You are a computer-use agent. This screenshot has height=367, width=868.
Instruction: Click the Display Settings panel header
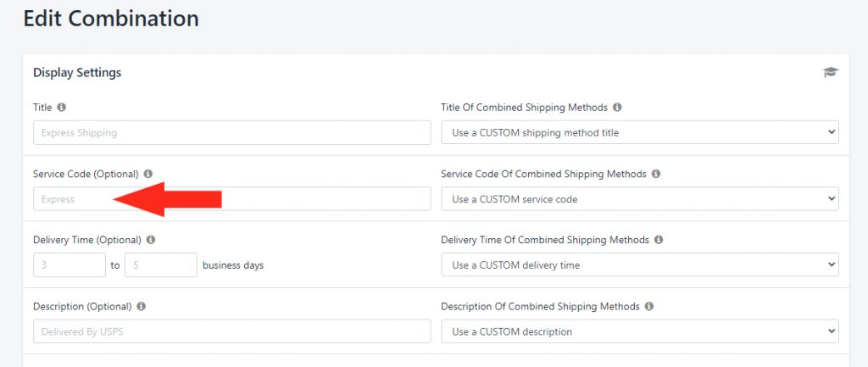77,73
